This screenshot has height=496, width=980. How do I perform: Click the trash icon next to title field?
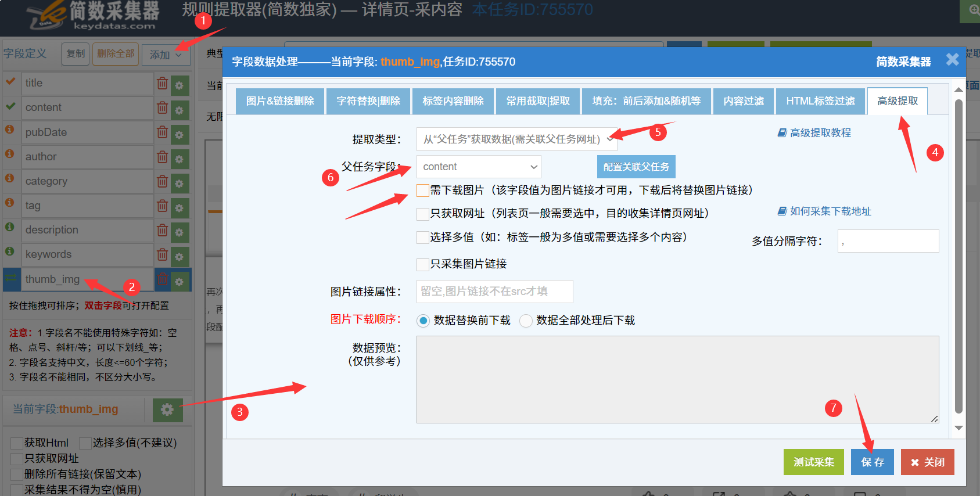tap(163, 84)
